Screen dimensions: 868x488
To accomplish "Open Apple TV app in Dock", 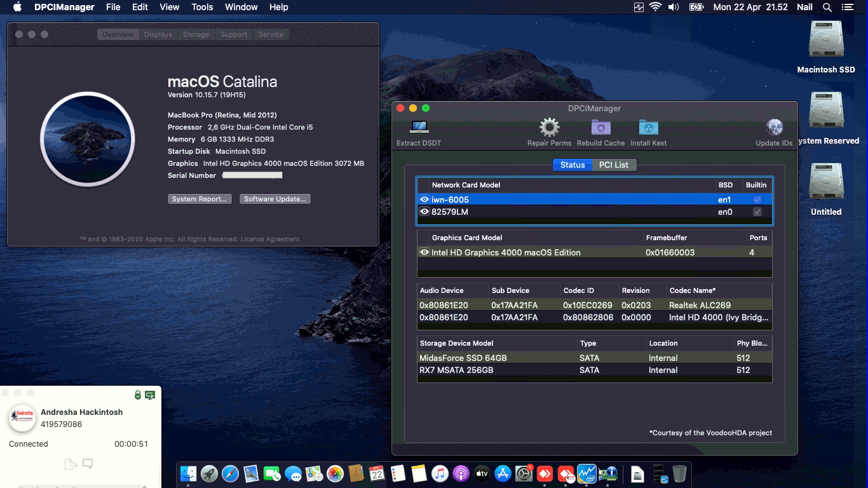I will point(482,473).
